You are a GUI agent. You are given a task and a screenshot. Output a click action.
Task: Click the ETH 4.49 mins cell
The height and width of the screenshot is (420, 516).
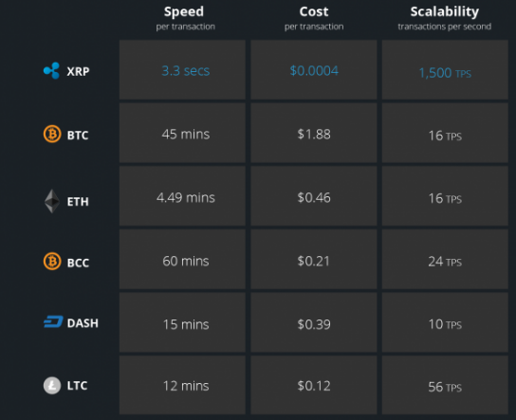tap(182, 196)
